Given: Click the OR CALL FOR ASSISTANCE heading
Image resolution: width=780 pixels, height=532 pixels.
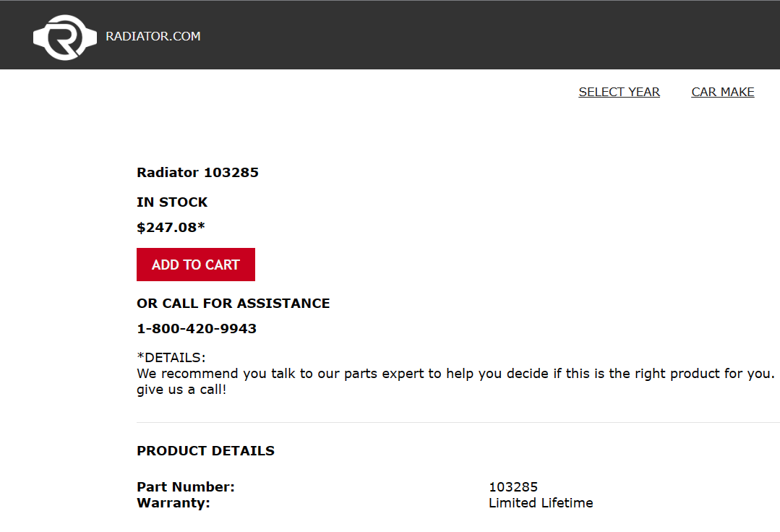Looking at the screenshot, I should (233, 304).
